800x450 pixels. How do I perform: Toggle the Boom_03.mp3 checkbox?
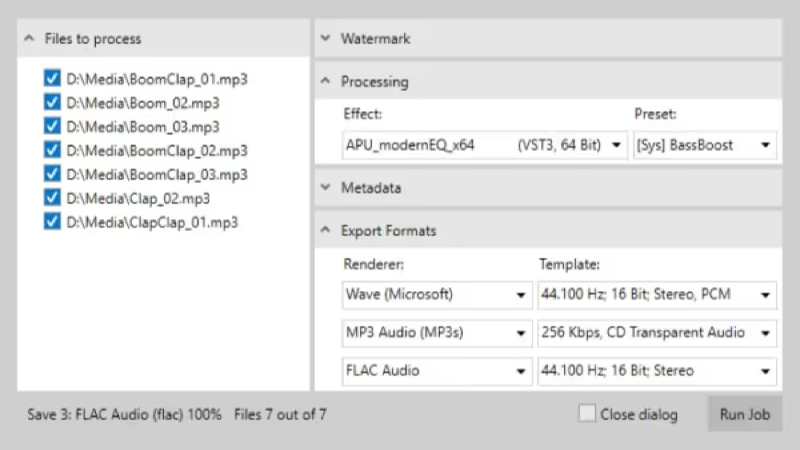coord(52,127)
